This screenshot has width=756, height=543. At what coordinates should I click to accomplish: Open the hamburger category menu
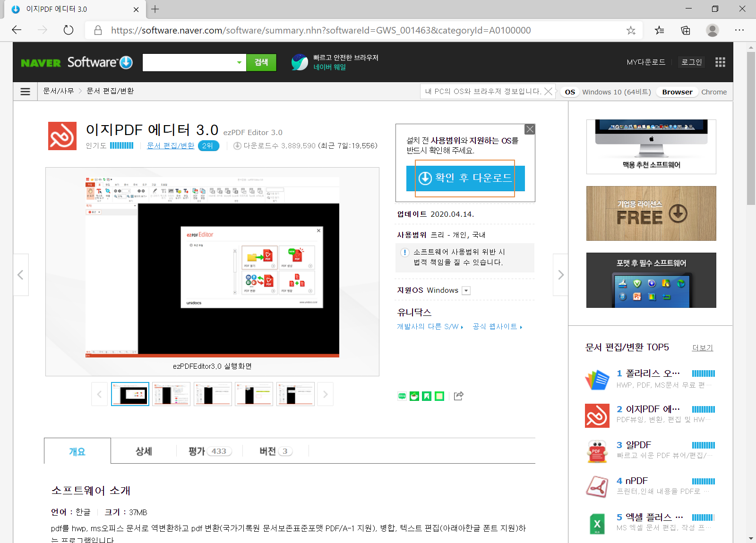(x=26, y=92)
